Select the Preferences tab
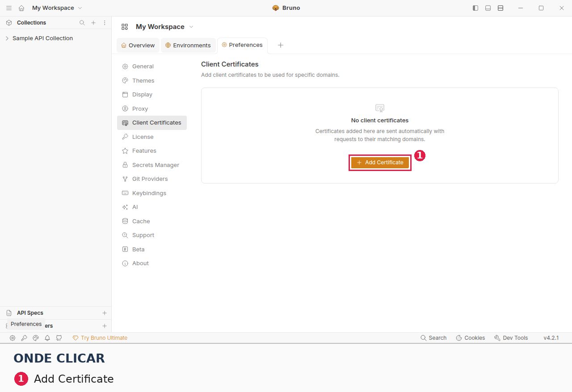The image size is (572, 392). pyautogui.click(x=242, y=45)
